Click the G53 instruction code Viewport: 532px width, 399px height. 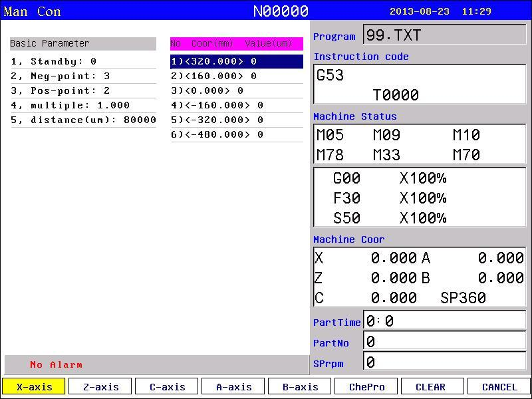click(330, 75)
